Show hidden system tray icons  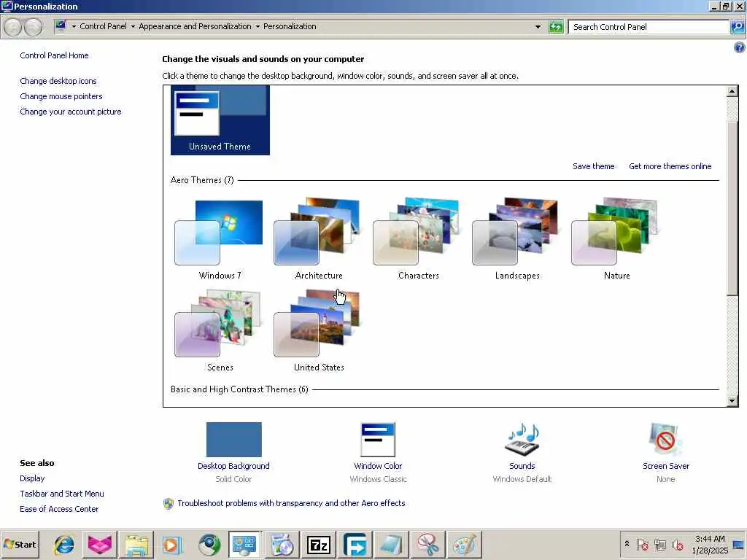point(627,544)
